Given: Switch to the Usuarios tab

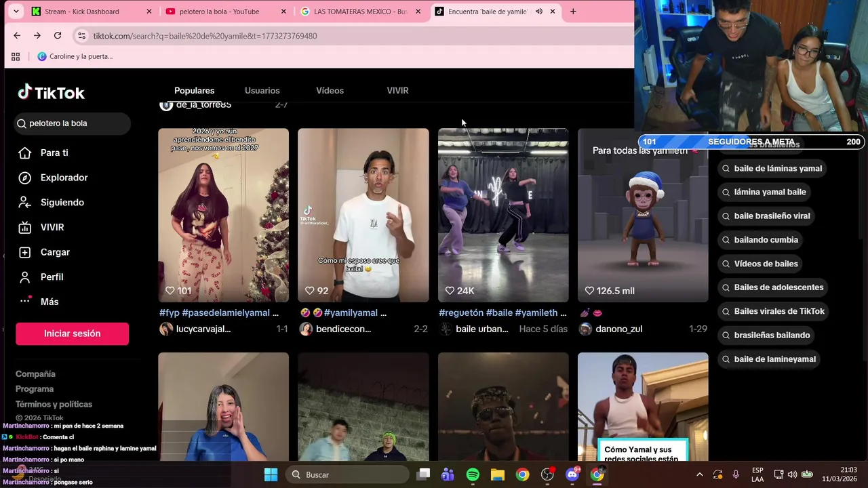Looking at the screenshot, I should 262,90.
